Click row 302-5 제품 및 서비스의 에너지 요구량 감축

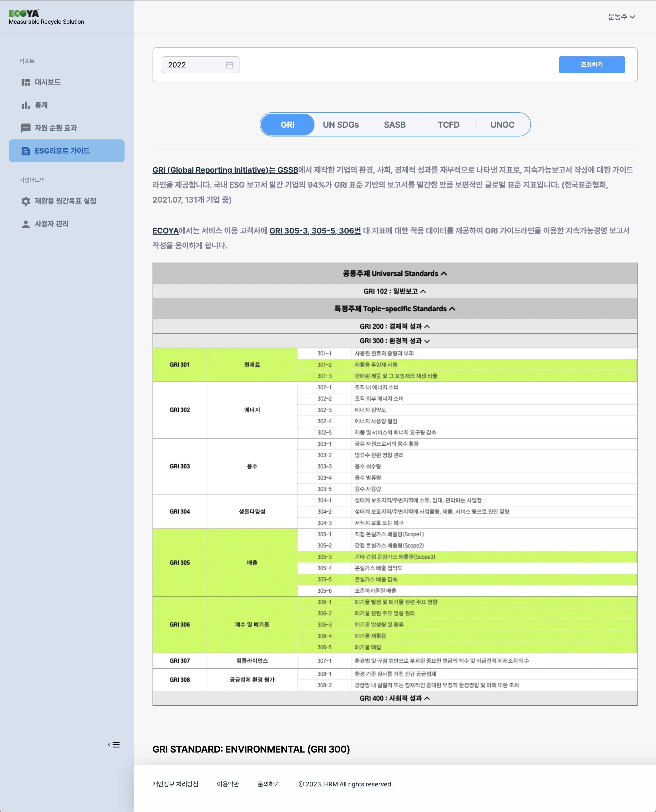(467, 433)
